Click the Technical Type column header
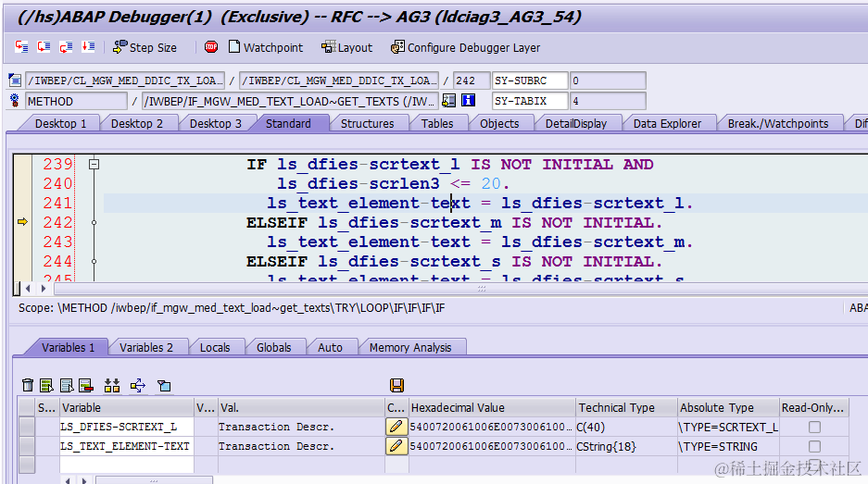 point(626,408)
